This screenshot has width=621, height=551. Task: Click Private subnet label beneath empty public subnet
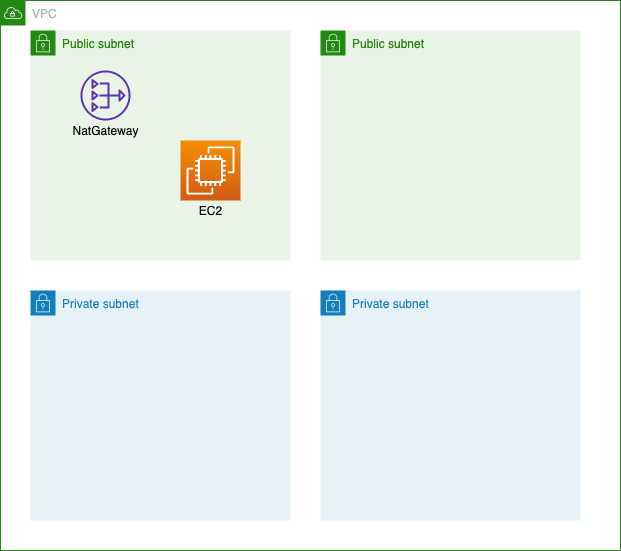tap(390, 304)
